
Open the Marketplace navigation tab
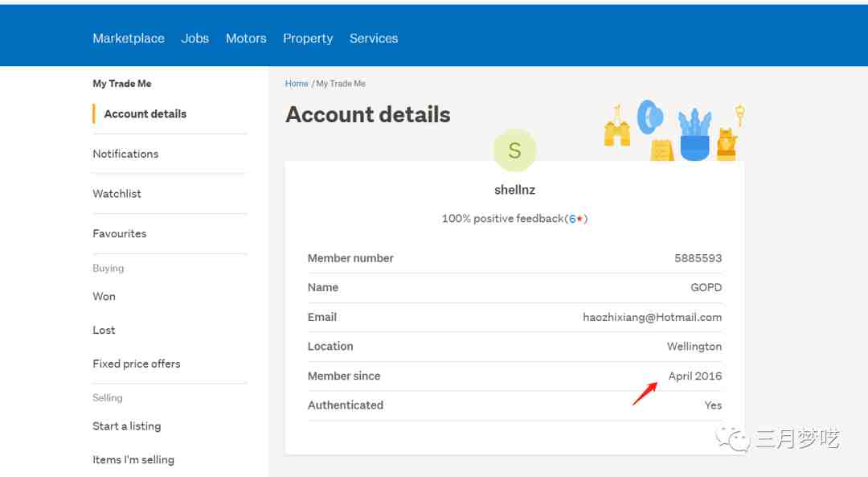click(129, 39)
